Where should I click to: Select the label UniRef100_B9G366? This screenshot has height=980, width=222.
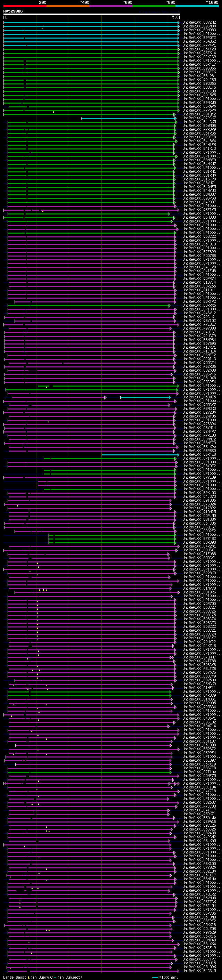[199, 68]
